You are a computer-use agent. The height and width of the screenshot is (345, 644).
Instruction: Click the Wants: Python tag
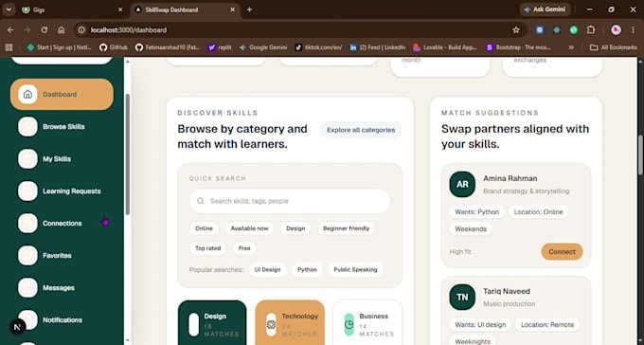click(x=476, y=212)
